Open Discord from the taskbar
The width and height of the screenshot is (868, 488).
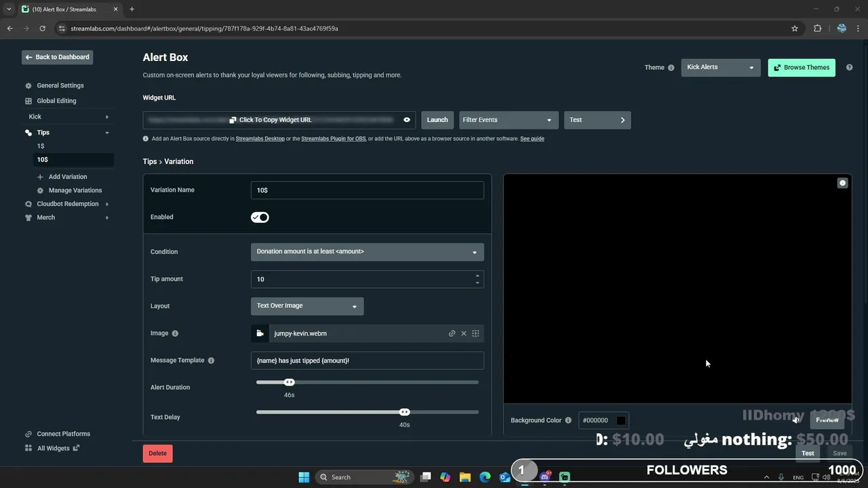tap(545, 477)
